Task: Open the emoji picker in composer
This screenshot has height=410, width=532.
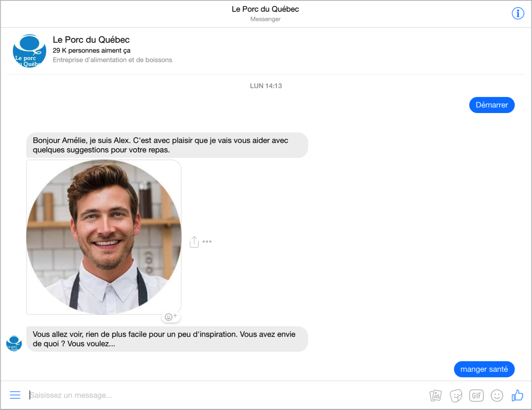Action: click(x=497, y=395)
